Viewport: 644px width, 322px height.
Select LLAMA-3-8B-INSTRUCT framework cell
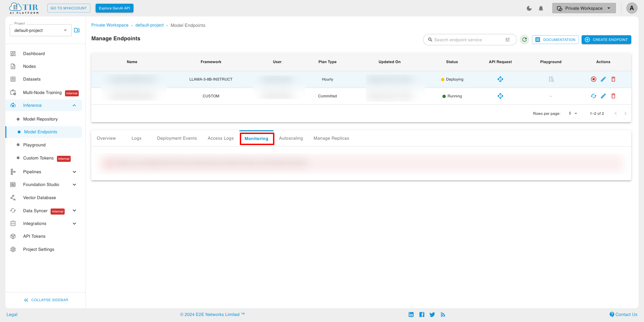[x=211, y=80]
